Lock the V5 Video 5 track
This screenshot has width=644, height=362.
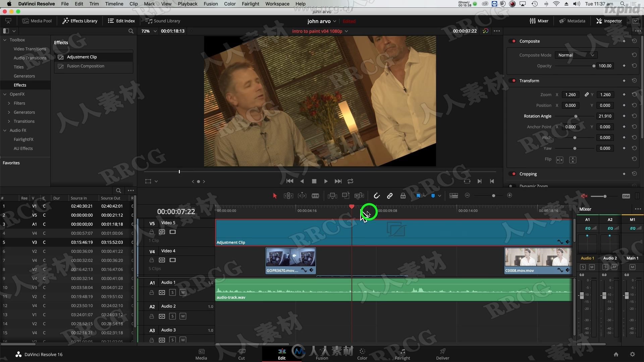tap(152, 232)
